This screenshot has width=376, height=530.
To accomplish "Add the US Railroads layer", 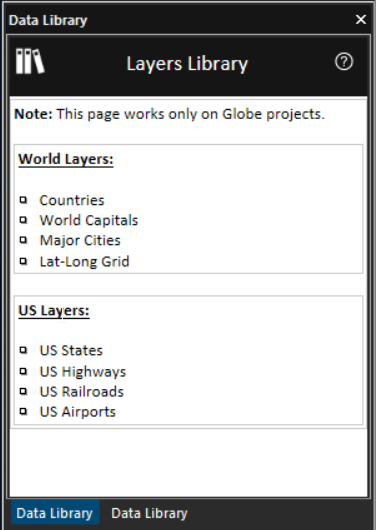I will point(81,392).
